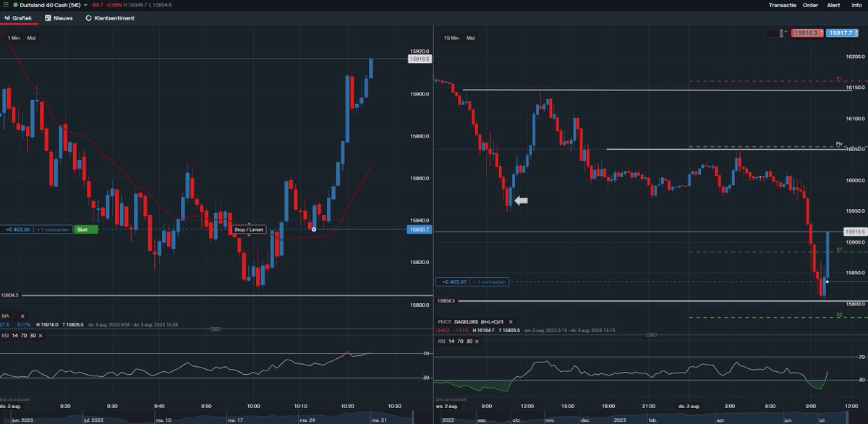Open the MA indicator color swatch
The width and height of the screenshot is (868, 424).
(x=14, y=316)
